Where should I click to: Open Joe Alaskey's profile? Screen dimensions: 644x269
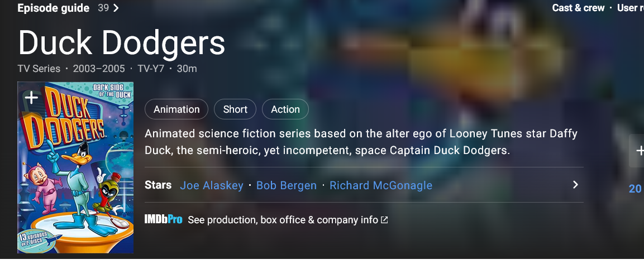pos(212,185)
